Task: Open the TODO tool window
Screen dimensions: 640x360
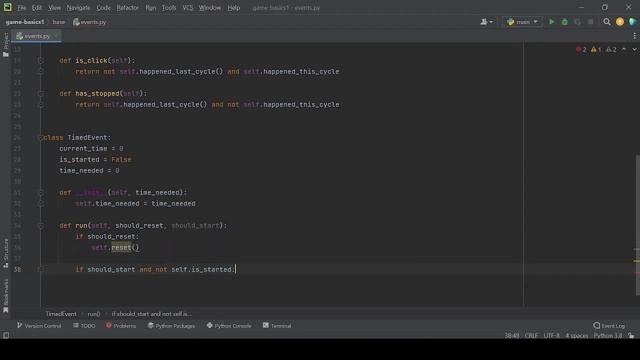Action: (x=84, y=326)
